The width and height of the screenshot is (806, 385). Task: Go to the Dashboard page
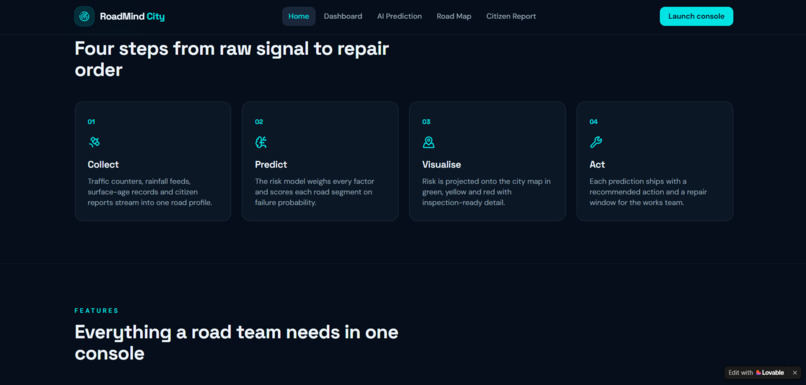pos(343,16)
